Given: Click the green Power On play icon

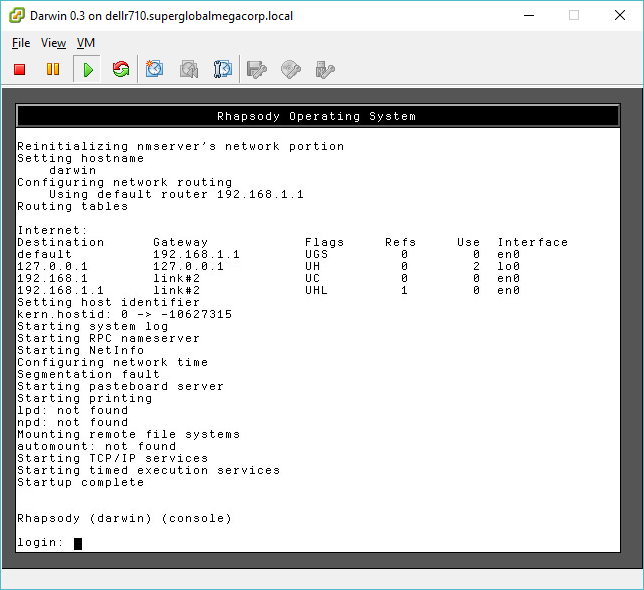Looking at the screenshot, I should coord(88,69).
